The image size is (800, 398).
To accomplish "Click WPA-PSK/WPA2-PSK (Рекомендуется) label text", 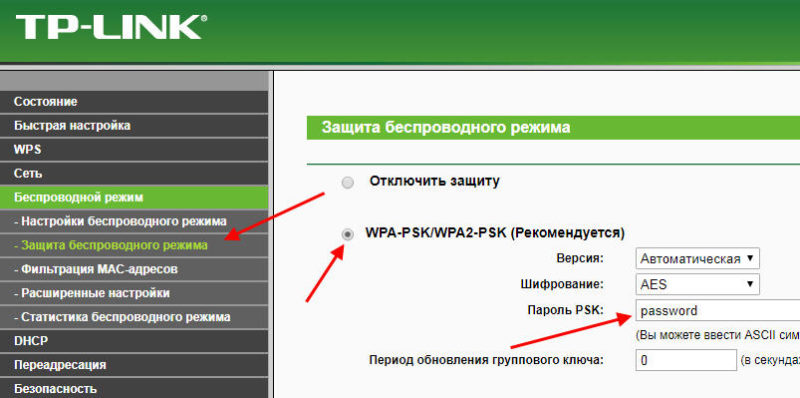I will [x=495, y=233].
